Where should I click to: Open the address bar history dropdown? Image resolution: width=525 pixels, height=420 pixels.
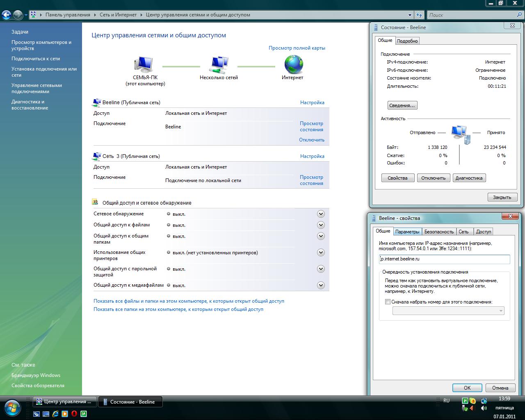tap(410, 15)
